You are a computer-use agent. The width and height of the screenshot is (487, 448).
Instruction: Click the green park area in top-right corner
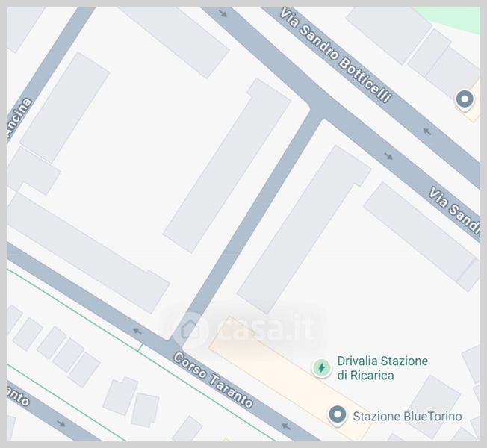pyautogui.click(x=451, y=18)
